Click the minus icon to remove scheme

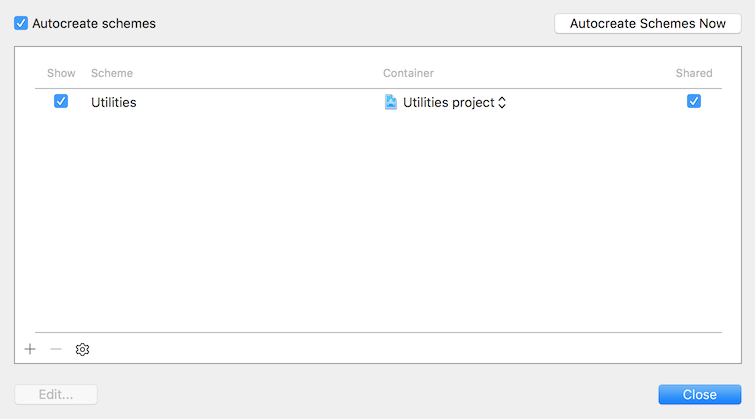point(56,349)
